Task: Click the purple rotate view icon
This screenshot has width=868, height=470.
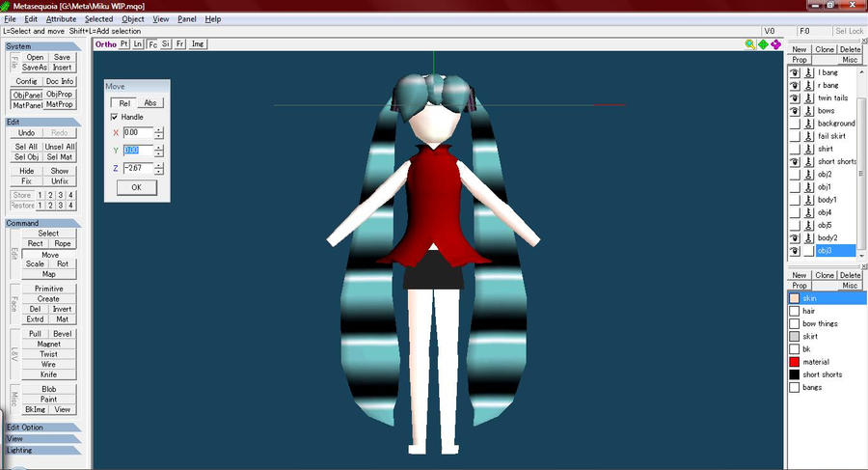Action: click(x=775, y=44)
